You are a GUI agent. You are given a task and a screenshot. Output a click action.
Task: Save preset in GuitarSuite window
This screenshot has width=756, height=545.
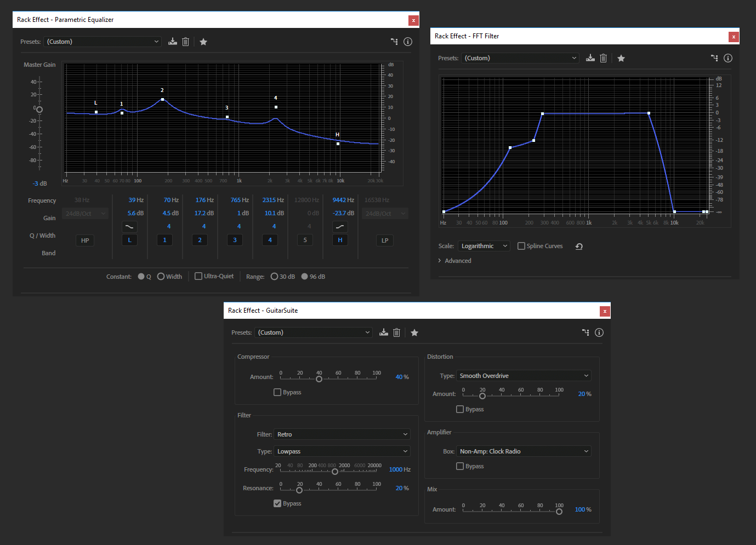(x=384, y=332)
